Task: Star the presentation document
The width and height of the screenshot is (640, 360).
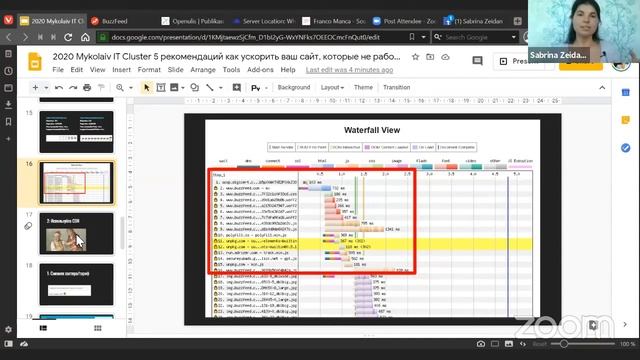Action: (415, 57)
